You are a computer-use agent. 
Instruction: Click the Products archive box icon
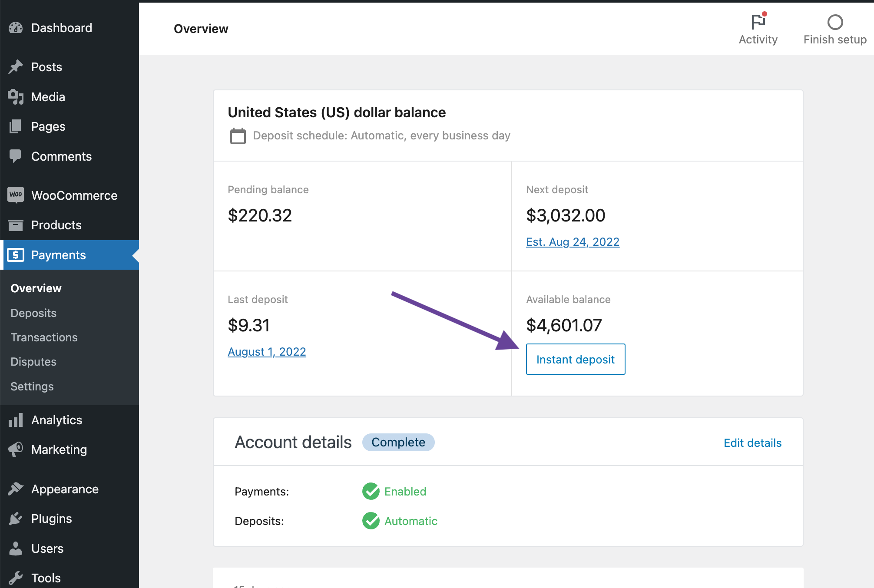[x=16, y=225]
